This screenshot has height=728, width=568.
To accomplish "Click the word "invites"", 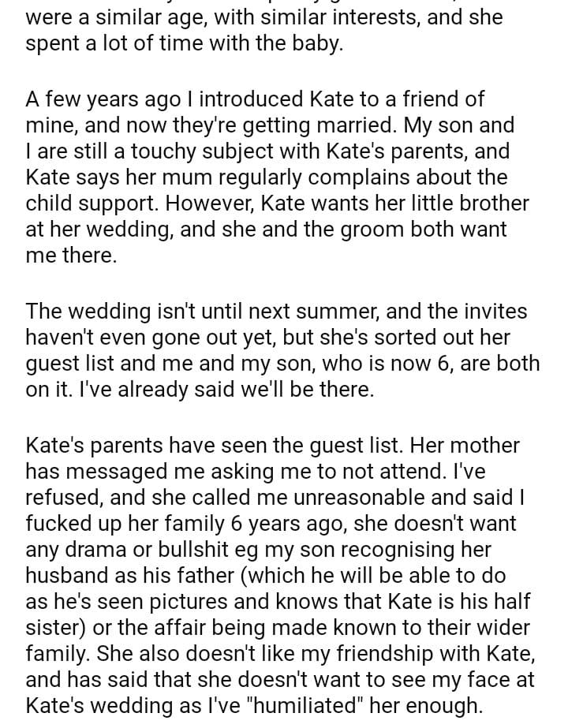I will point(488,312).
